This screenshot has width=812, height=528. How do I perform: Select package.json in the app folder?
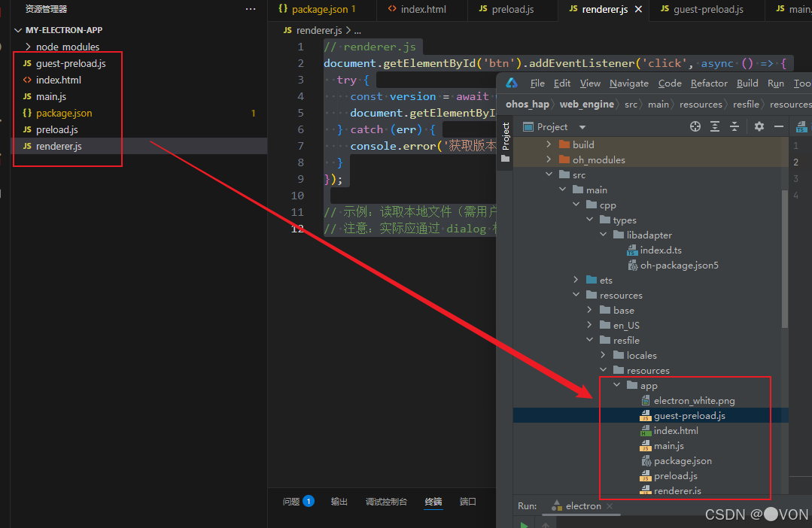click(683, 461)
